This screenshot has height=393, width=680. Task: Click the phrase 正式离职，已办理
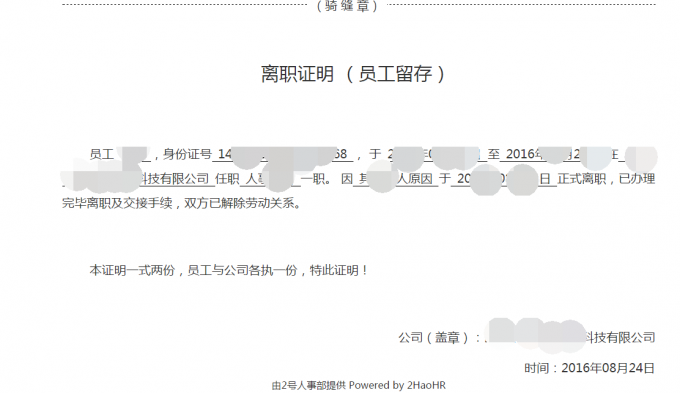click(x=606, y=179)
